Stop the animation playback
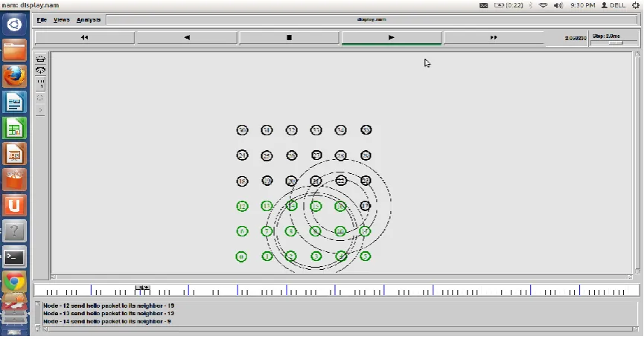The image size is (644, 339). (x=289, y=37)
